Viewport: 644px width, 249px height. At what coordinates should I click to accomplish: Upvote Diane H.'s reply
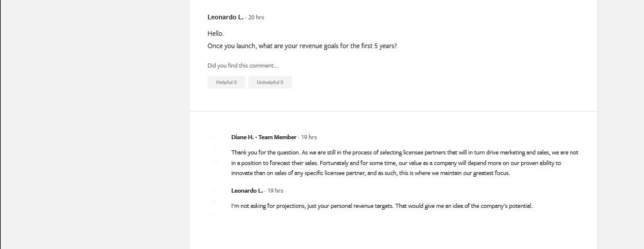(214, 137)
